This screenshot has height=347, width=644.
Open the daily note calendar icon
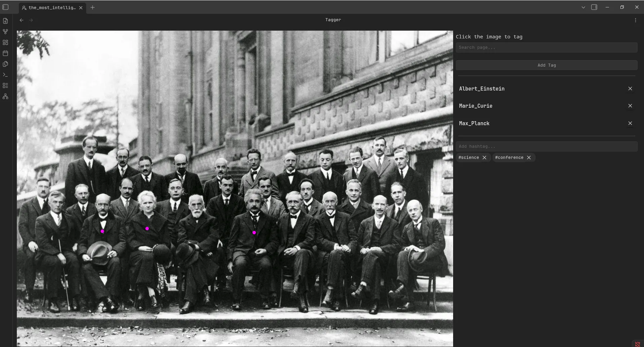pyautogui.click(x=5, y=53)
